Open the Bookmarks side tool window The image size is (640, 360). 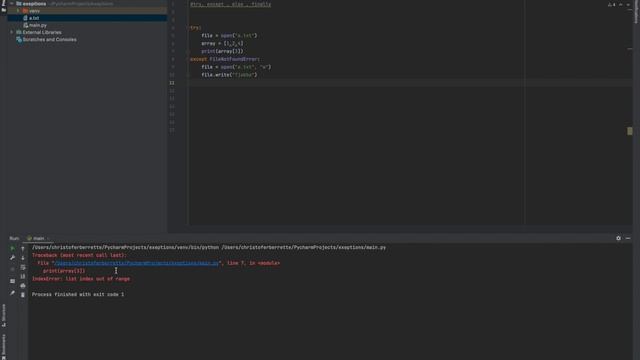click(4, 346)
